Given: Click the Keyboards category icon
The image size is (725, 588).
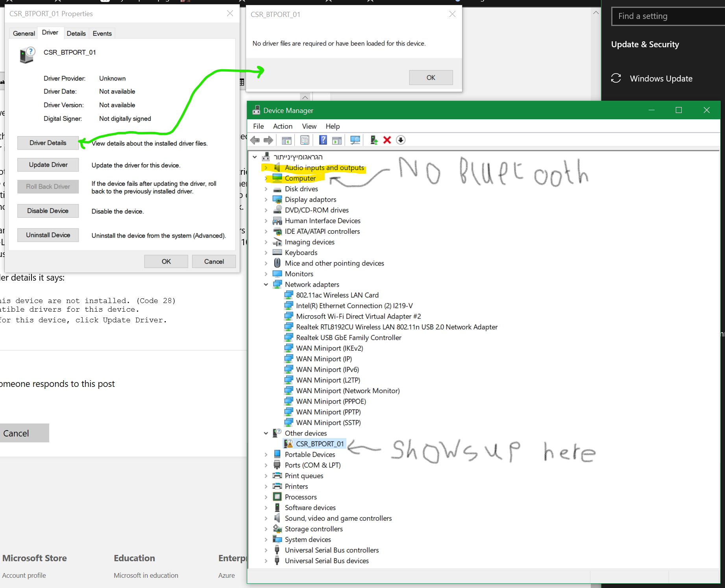Looking at the screenshot, I should pos(277,252).
